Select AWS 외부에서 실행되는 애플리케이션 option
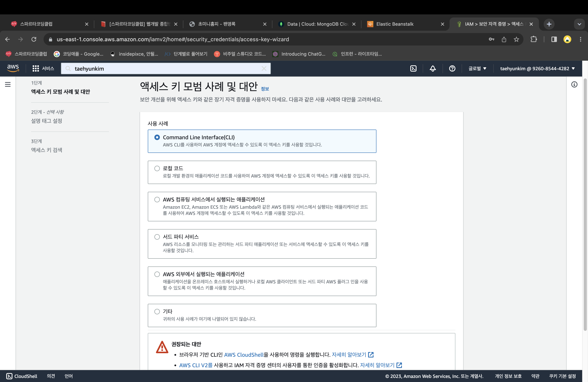 [157, 274]
